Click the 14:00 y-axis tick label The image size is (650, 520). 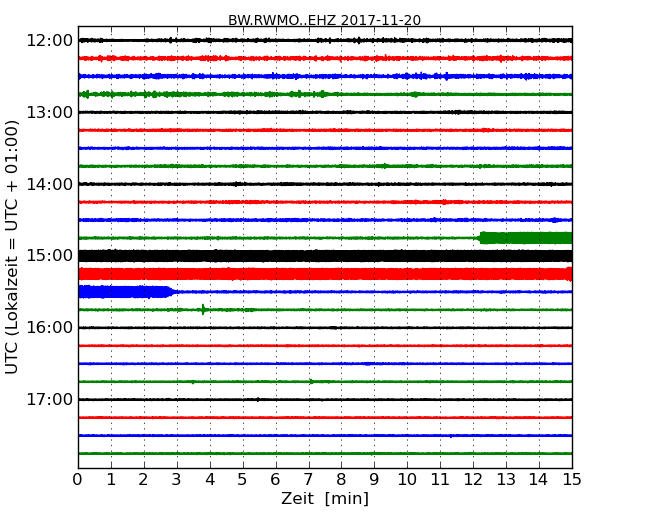[49, 184]
